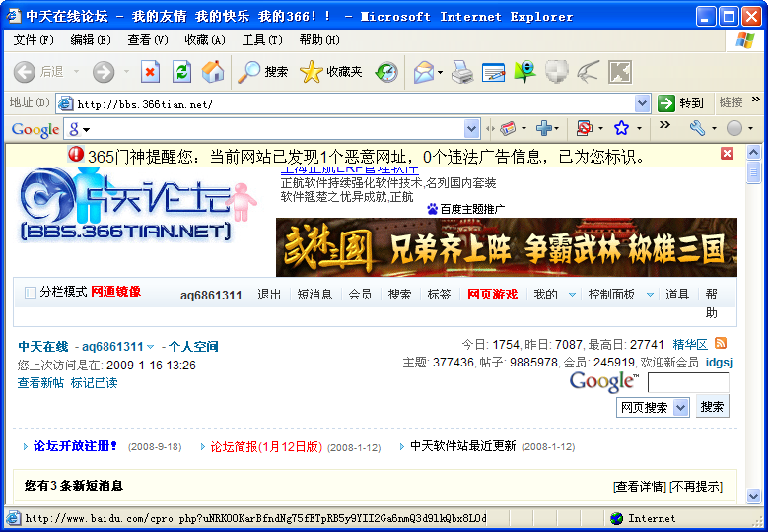This screenshot has height=532, width=768.
Task: Click the grey K toolbar icon
Action: [x=619, y=72]
